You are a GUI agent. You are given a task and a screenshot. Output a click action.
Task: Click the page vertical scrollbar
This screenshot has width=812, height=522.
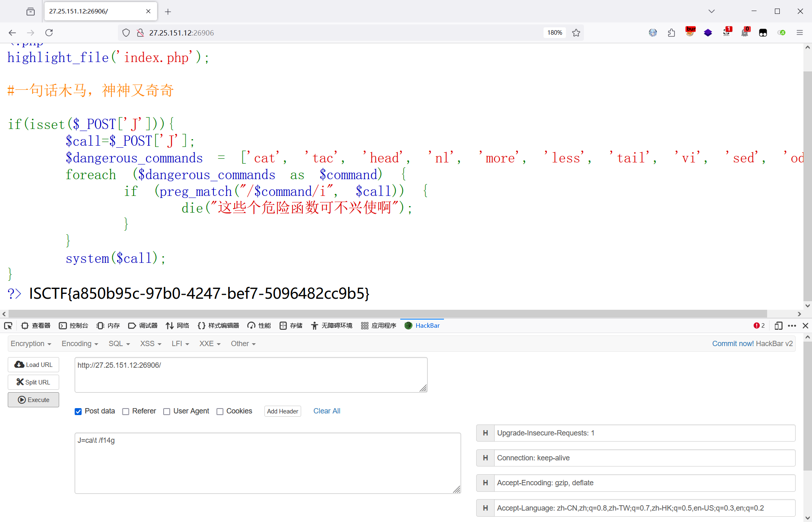point(808,186)
